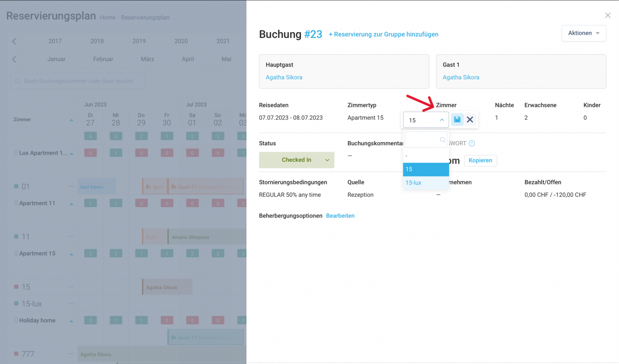The height and width of the screenshot is (364, 619).
Task: Click the drag handle of Lux Apartment
Action: 16,153
